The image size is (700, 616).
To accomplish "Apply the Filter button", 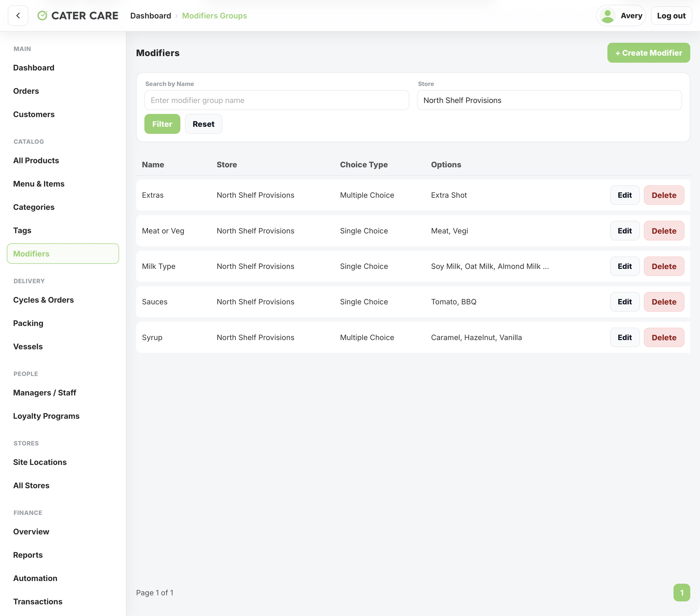I will pos(162,124).
